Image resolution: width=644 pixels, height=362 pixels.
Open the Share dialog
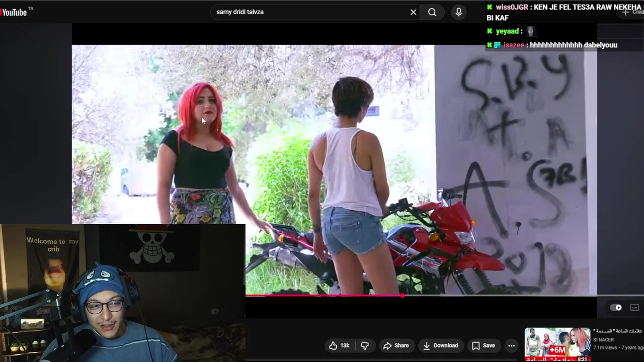point(396,345)
